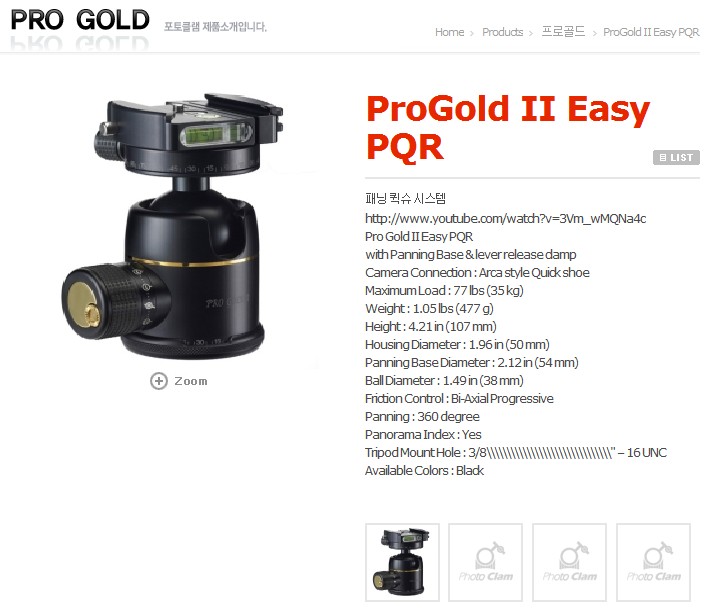Click the plus magnifier Zoom icon
The height and width of the screenshot is (612, 706).
point(158,381)
